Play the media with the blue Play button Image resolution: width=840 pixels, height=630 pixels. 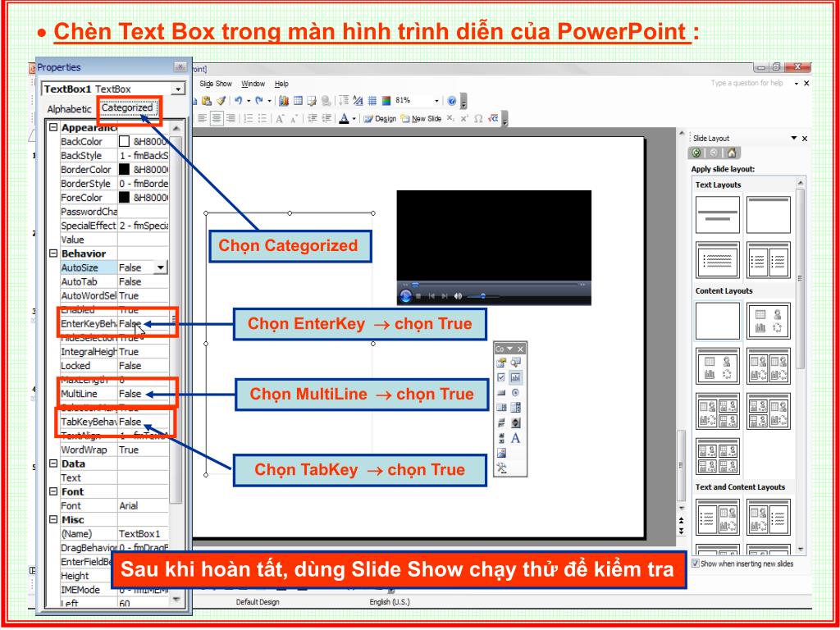(406, 295)
